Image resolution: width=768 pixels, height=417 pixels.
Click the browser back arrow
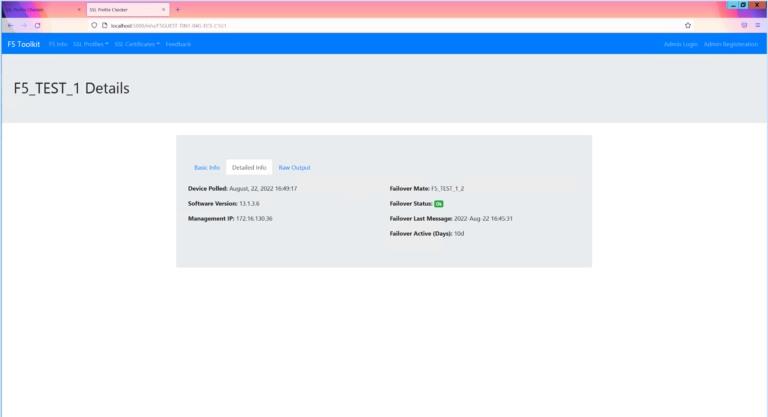[9, 25]
